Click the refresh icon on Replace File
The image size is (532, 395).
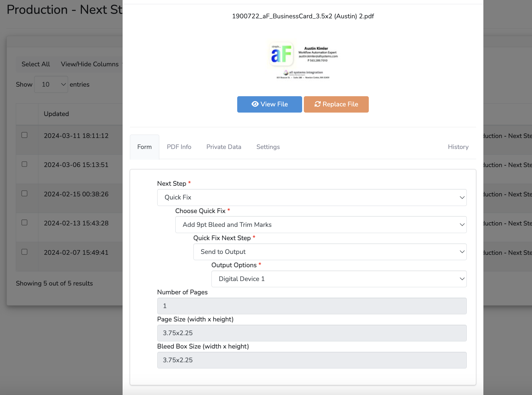[318, 104]
